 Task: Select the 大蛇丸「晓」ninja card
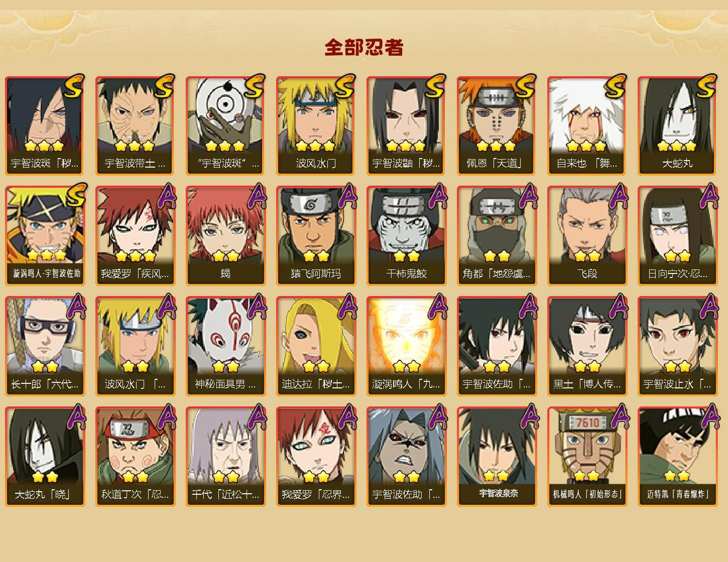point(45,457)
